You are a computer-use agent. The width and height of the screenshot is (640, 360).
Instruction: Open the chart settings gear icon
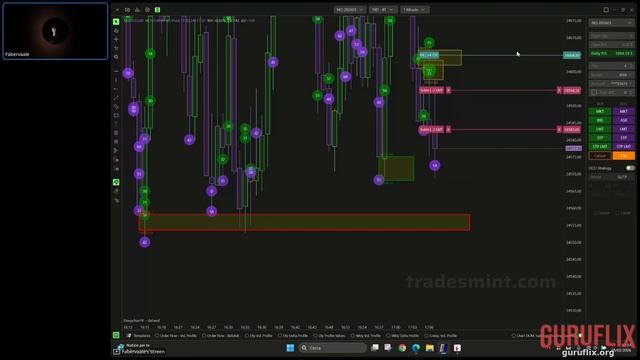pyautogui.click(x=147, y=10)
